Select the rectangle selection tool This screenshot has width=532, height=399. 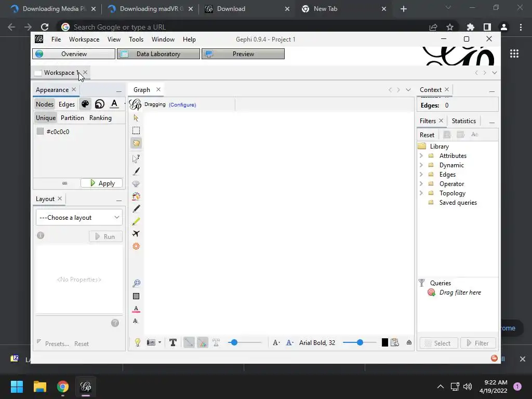(x=136, y=130)
